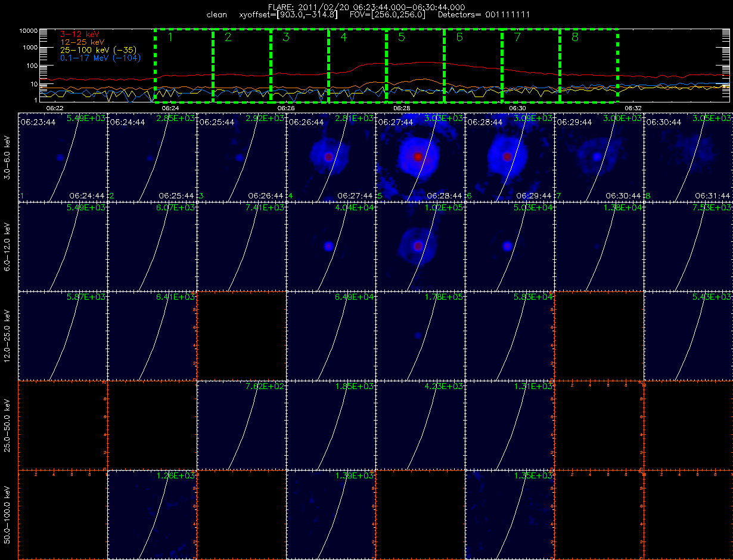Select interval 4 marker in light curve
The width and height of the screenshot is (733, 560).
tap(343, 38)
